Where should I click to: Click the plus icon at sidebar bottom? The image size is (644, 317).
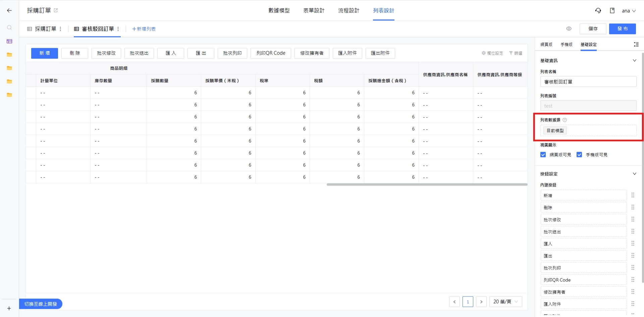click(x=9, y=308)
